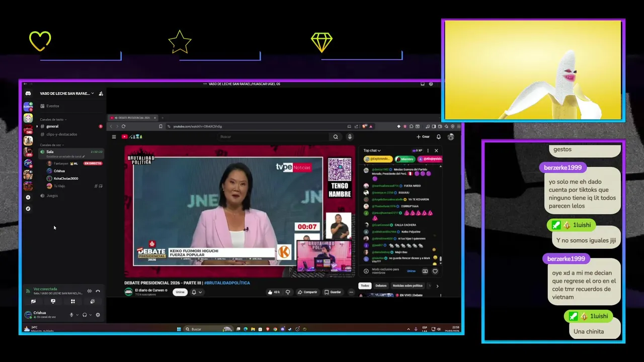Screen dimensions: 644x362
Task: Open headphone output options arrow
Action: (90, 315)
